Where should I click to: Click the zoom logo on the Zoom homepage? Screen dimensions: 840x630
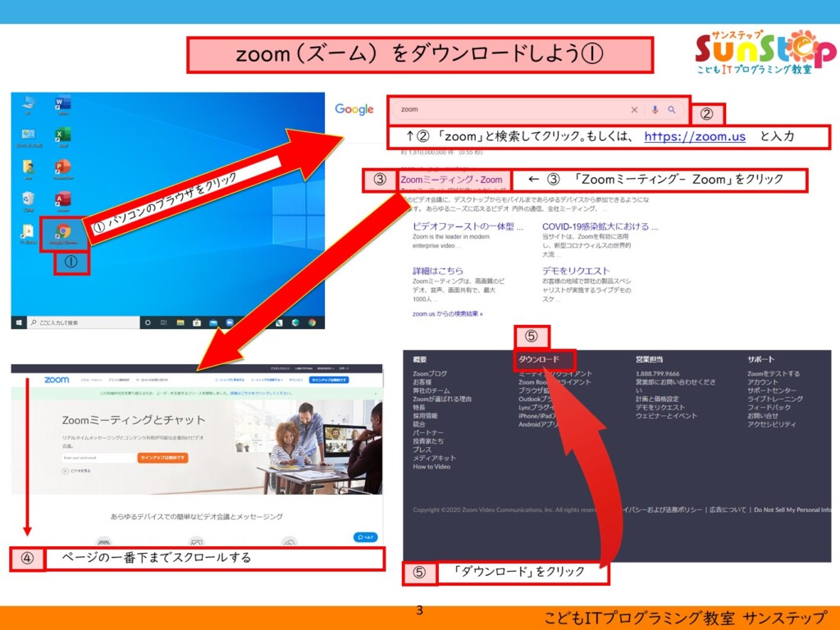[57, 380]
